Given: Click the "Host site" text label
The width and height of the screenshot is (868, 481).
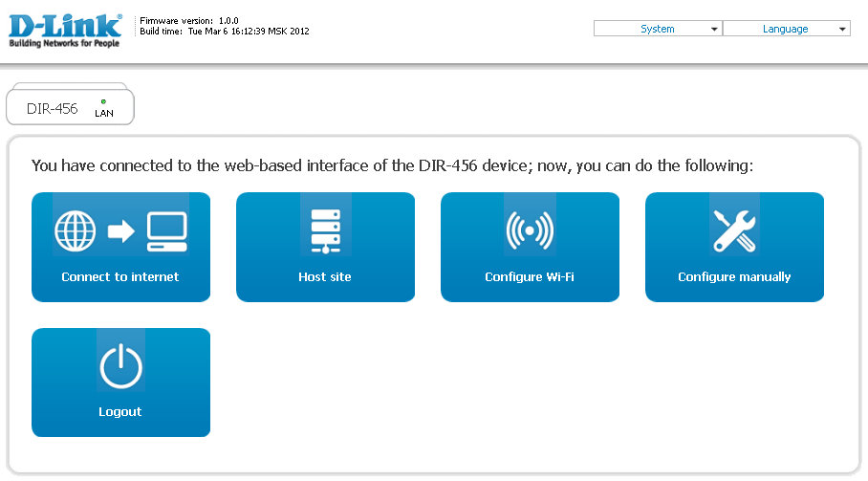Looking at the screenshot, I should [325, 277].
